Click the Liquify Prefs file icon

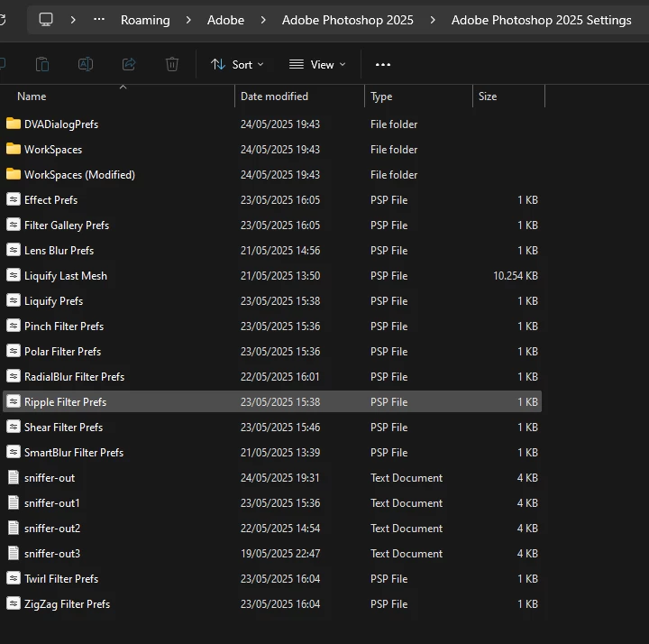pos(14,300)
